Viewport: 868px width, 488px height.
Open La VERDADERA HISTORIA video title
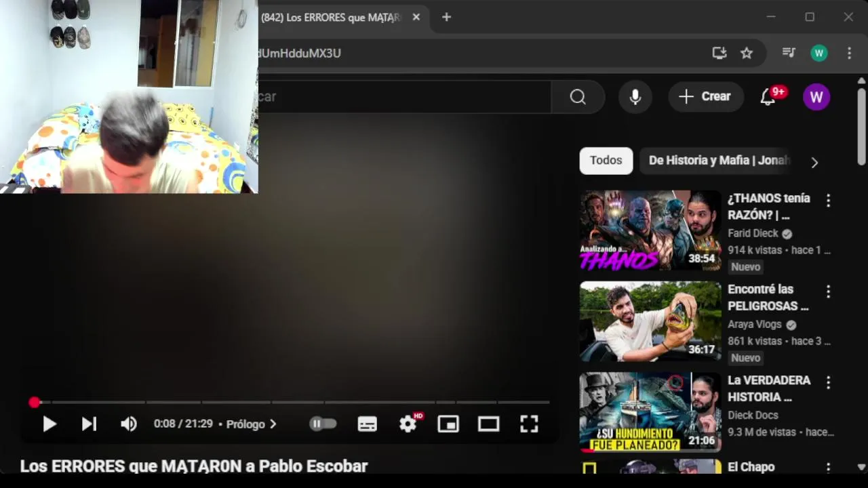[769, 388]
